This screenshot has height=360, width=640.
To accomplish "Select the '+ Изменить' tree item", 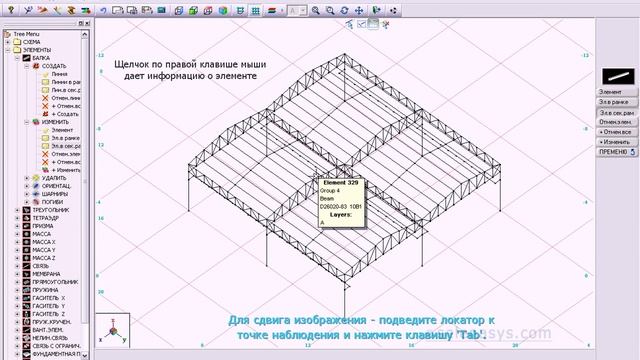I will [x=66, y=170].
